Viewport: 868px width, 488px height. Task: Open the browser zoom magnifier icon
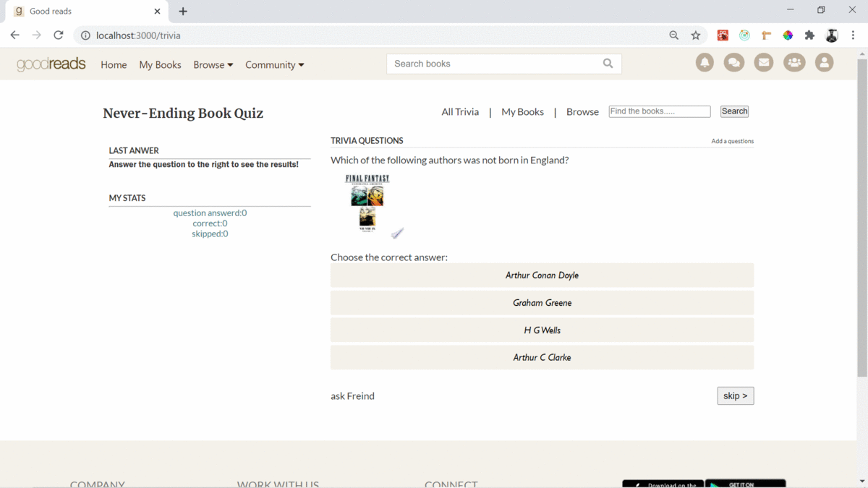coord(673,35)
